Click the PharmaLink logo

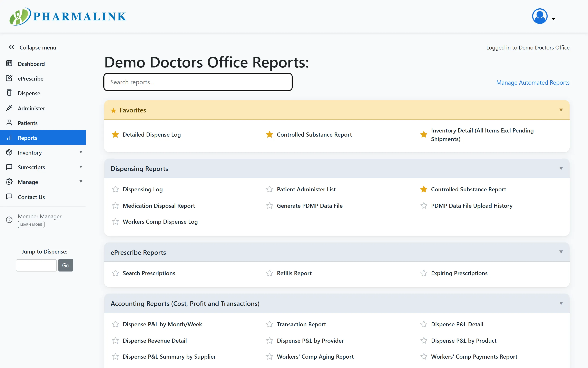click(x=68, y=16)
